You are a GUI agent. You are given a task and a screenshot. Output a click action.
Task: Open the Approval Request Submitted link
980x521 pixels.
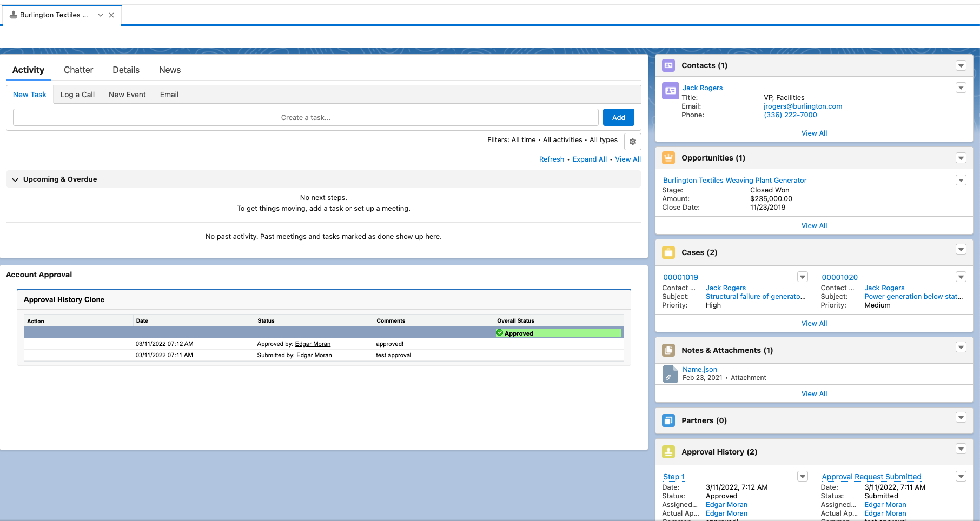click(x=871, y=477)
